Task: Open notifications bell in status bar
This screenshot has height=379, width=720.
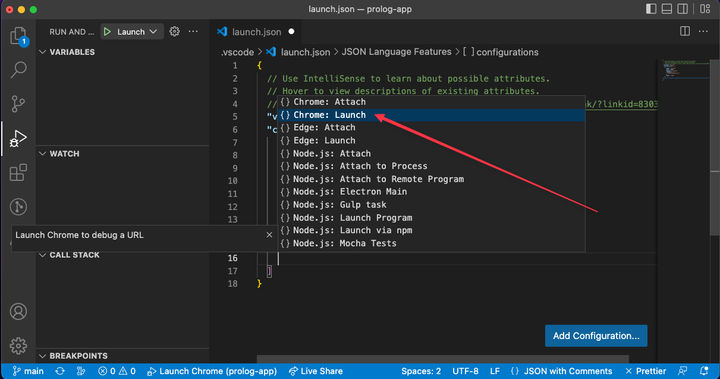Action: 703,371
